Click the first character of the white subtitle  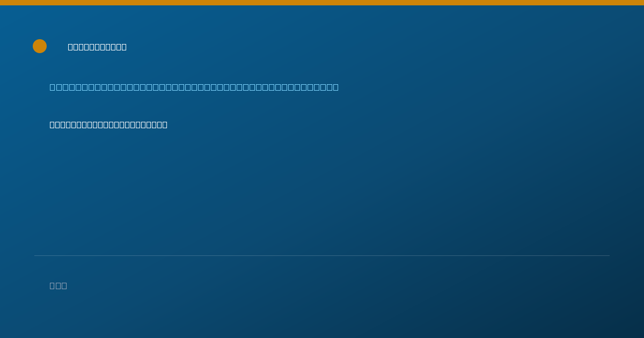(x=53, y=125)
